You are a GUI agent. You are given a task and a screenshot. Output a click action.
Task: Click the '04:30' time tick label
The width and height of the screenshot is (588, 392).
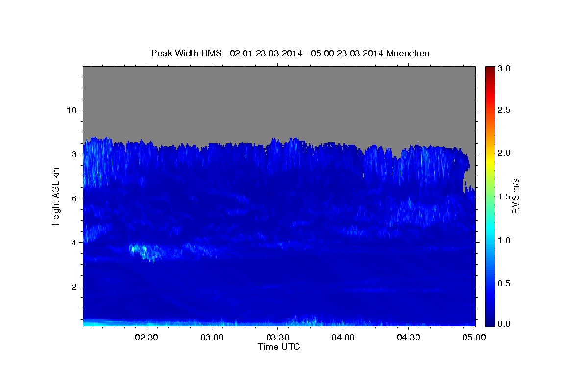pyautogui.click(x=409, y=338)
